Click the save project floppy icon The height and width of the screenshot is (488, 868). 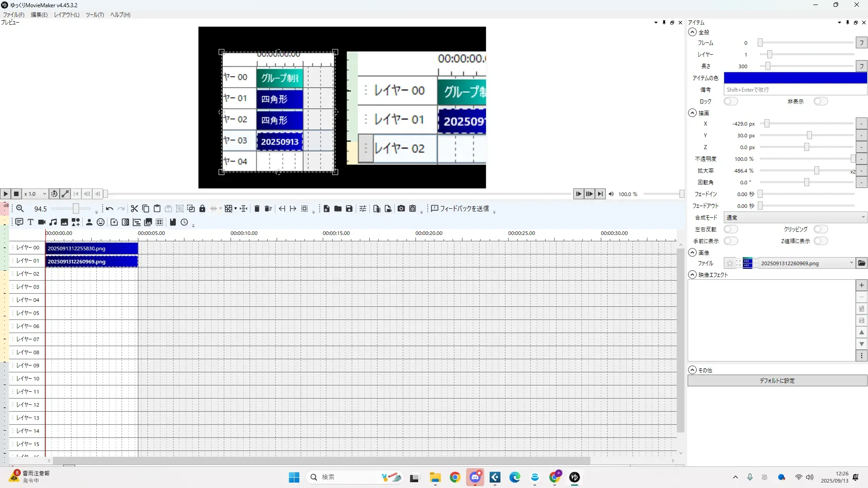click(349, 209)
